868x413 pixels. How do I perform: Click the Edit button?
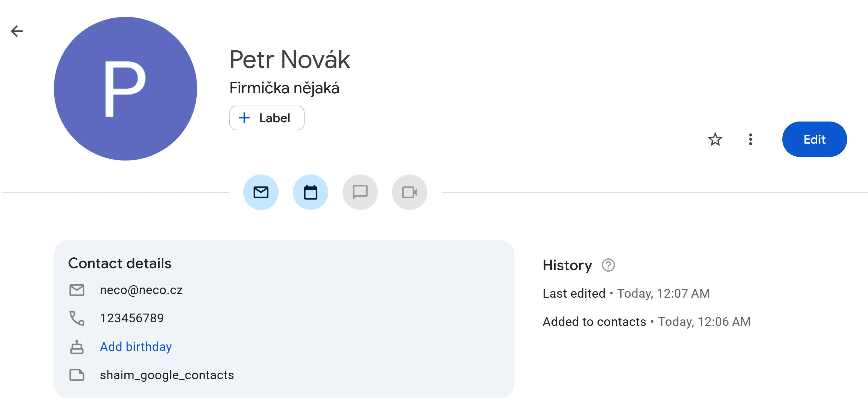(814, 139)
